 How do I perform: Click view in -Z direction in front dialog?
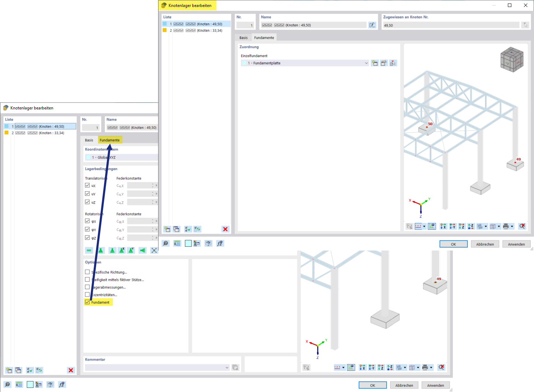pos(471,226)
